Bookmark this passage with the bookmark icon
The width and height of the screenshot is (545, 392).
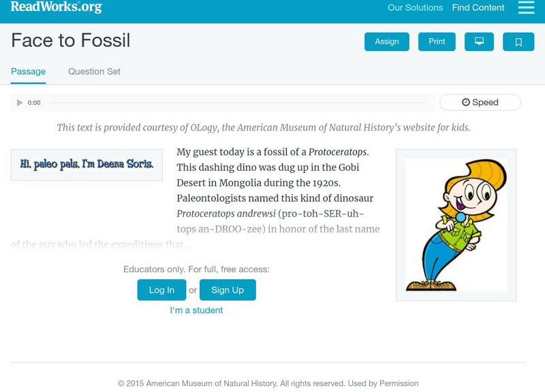point(518,42)
